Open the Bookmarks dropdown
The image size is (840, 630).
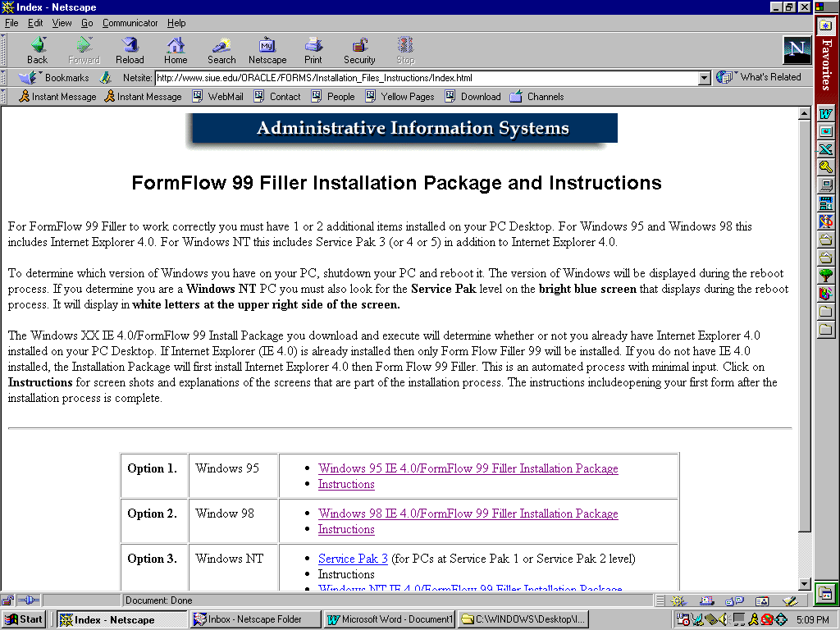pyautogui.click(x=57, y=78)
